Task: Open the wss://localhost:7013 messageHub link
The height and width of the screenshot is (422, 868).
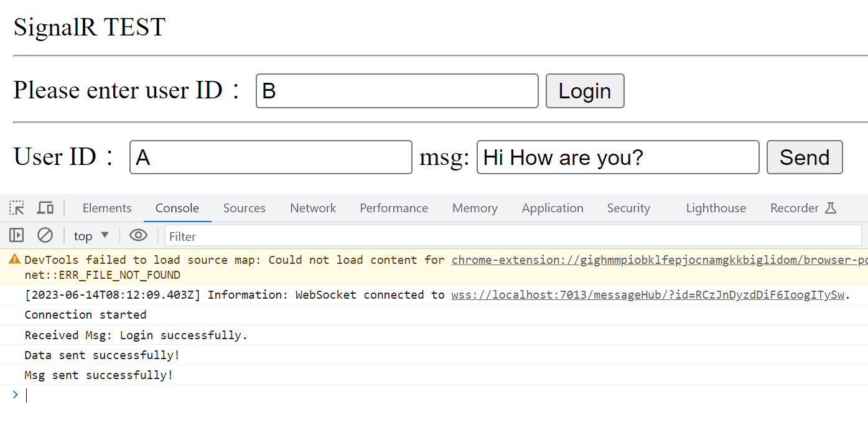Action: tap(648, 294)
